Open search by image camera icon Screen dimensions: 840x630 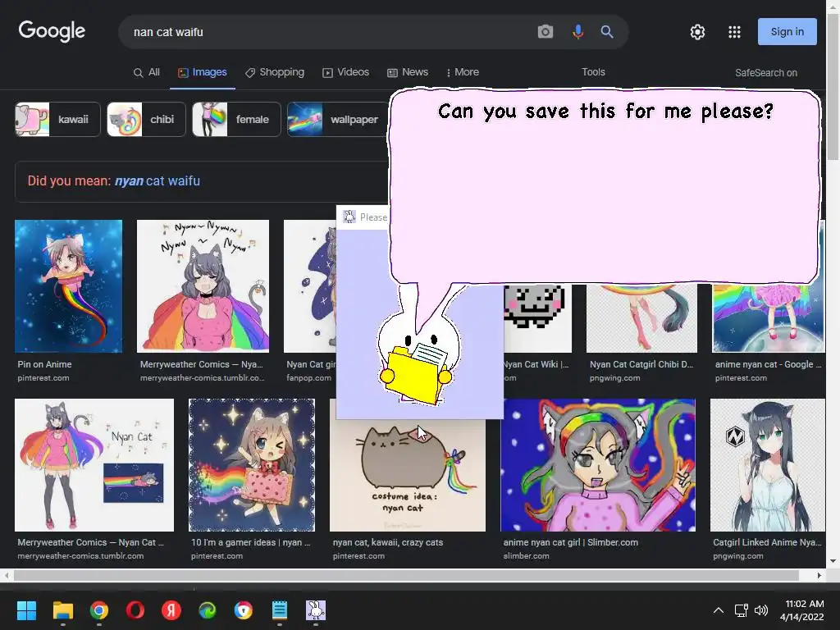pos(546,32)
